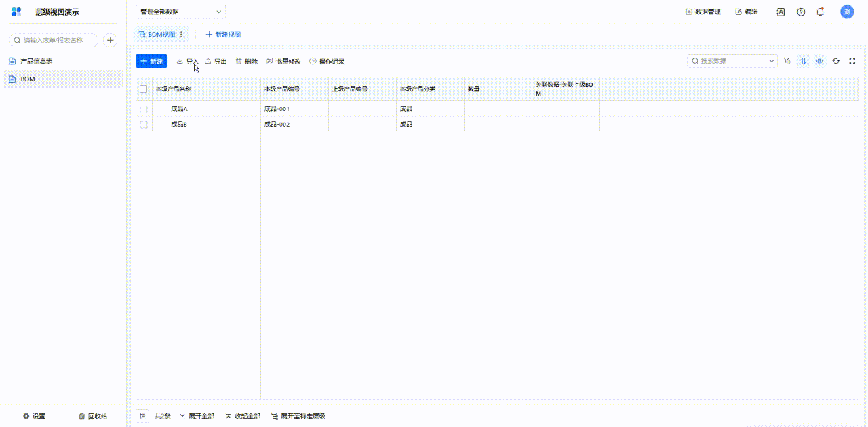The width and height of the screenshot is (868, 427).
Task: Open the user avatar menu
Action: pos(847,12)
